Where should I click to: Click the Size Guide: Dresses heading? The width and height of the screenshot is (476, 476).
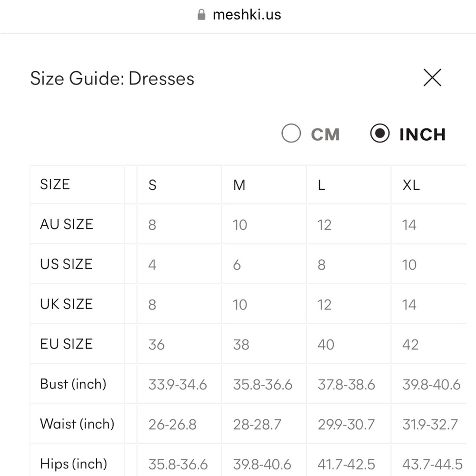(x=112, y=79)
